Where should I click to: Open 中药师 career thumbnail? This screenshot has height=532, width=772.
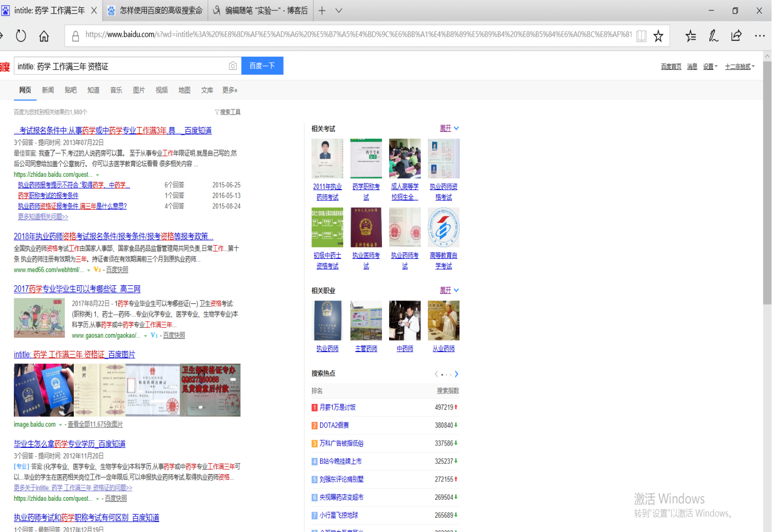tap(405, 321)
